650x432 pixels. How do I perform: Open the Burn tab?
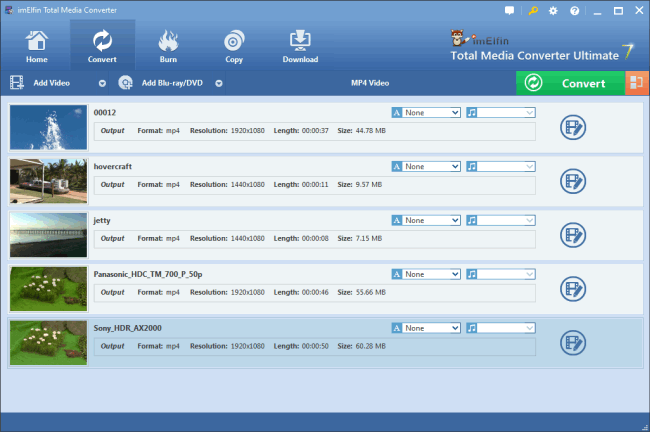pyautogui.click(x=168, y=46)
